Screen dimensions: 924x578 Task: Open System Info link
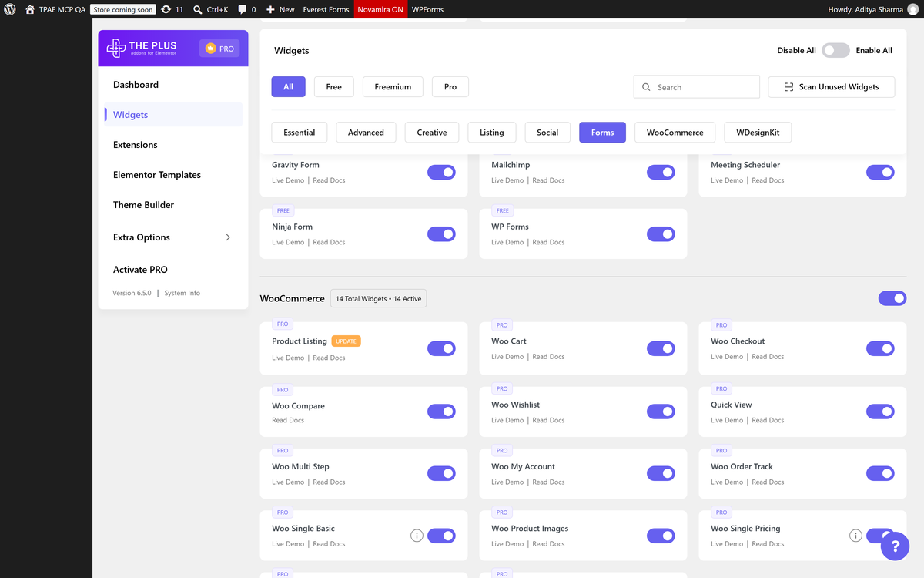[x=182, y=294]
